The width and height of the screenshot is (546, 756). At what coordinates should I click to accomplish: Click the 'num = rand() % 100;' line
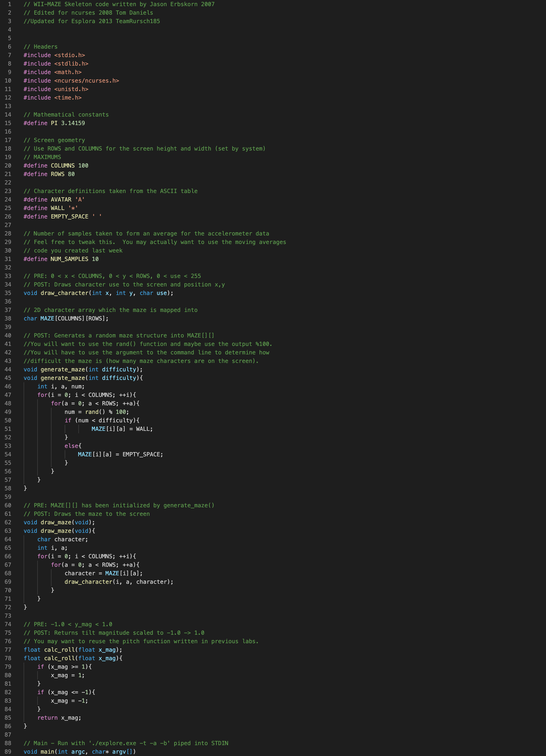click(97, 412)
